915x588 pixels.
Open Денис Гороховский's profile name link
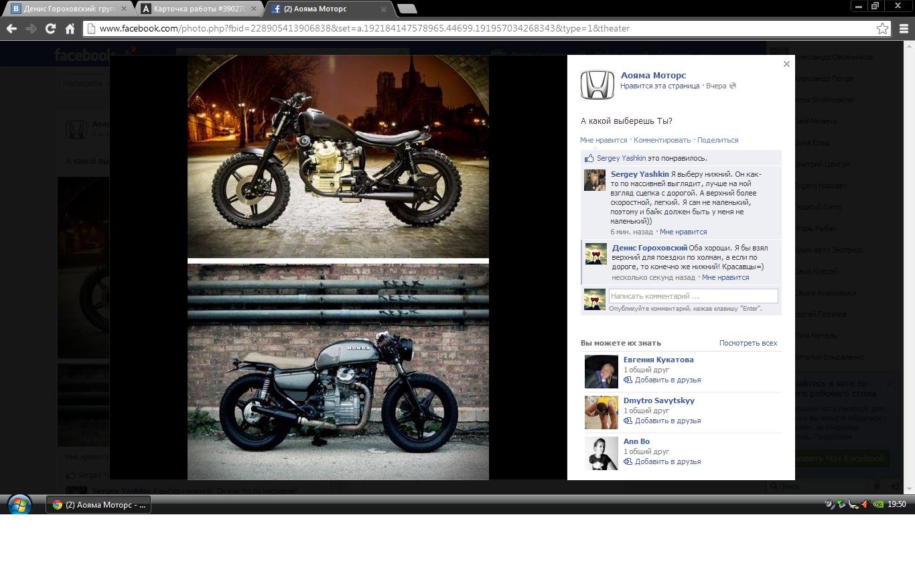click(650, 248)
